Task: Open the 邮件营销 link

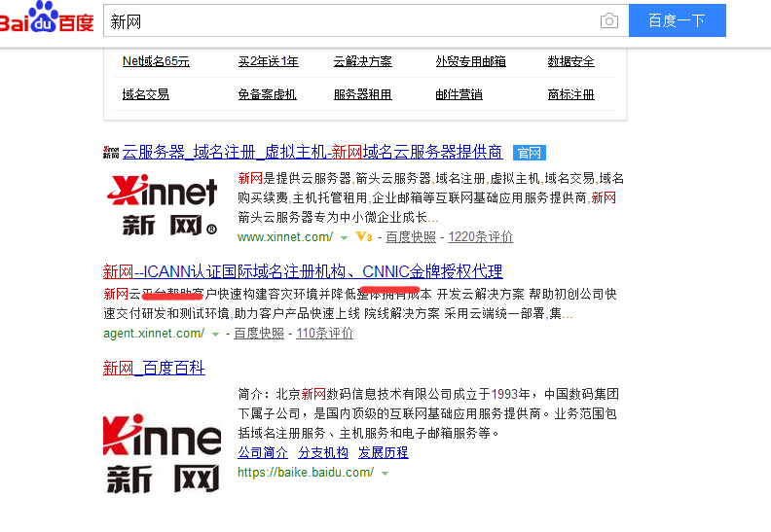Action: click(x=459, y=94)
